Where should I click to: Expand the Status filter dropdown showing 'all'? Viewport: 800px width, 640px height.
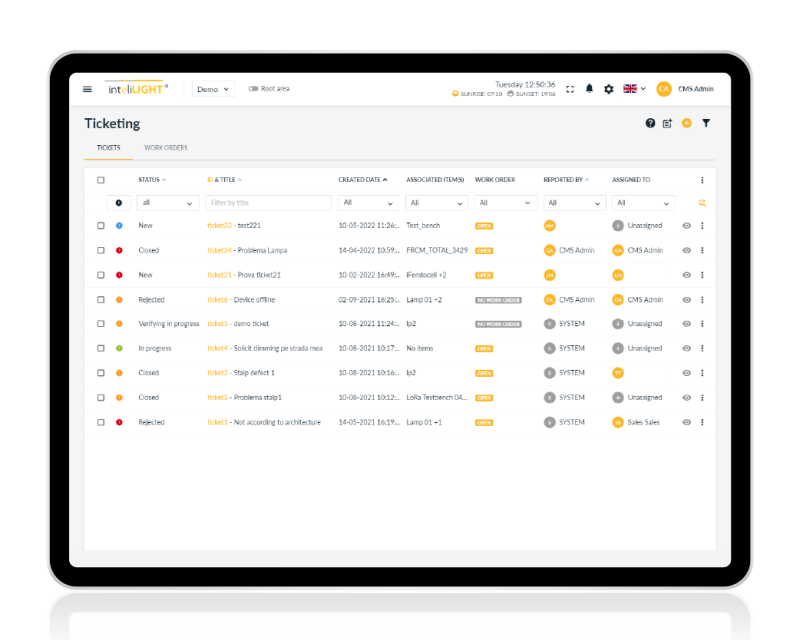coord(166,202)
